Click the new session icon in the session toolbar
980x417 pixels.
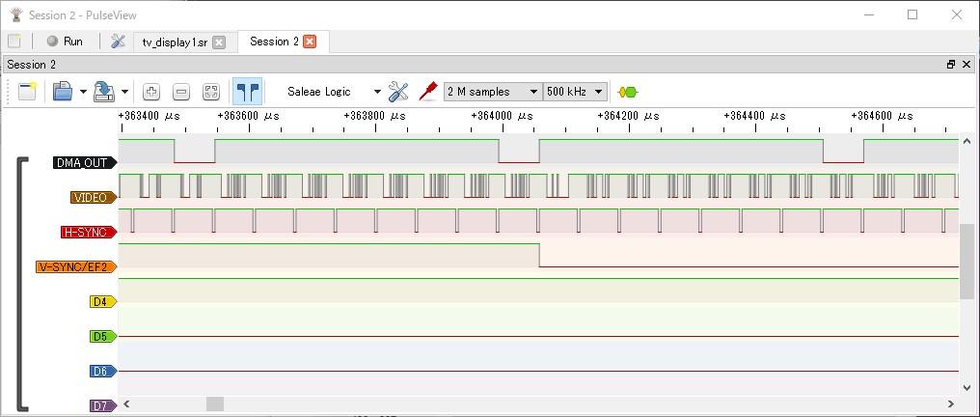pos(27,92)
